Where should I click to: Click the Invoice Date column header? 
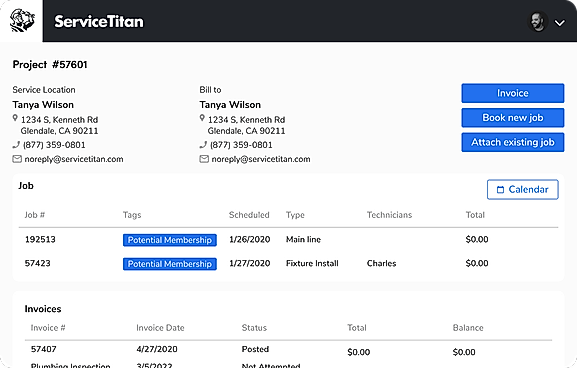(x=160, y=328)
